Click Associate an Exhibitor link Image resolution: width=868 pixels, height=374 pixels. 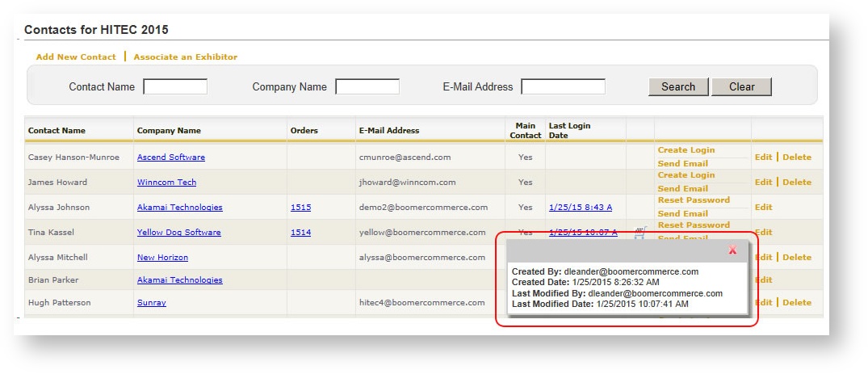click(186, 57)
